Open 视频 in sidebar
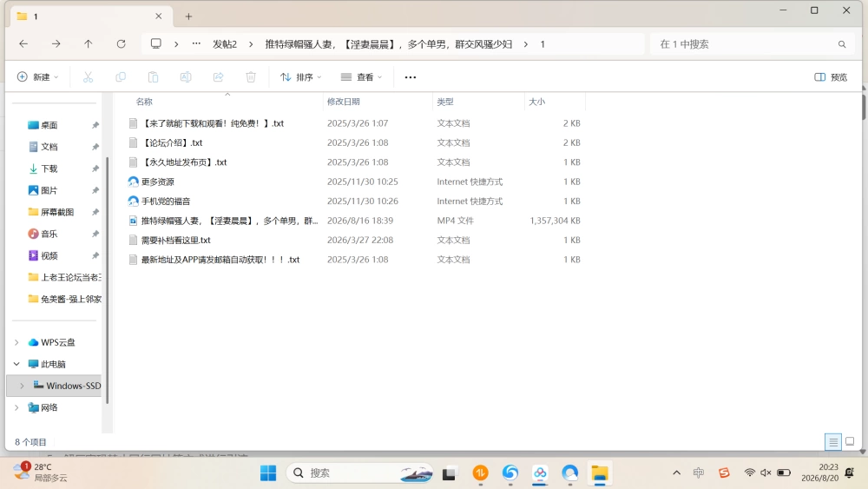This screenshot has width=868, height=489. pos(49,256)
